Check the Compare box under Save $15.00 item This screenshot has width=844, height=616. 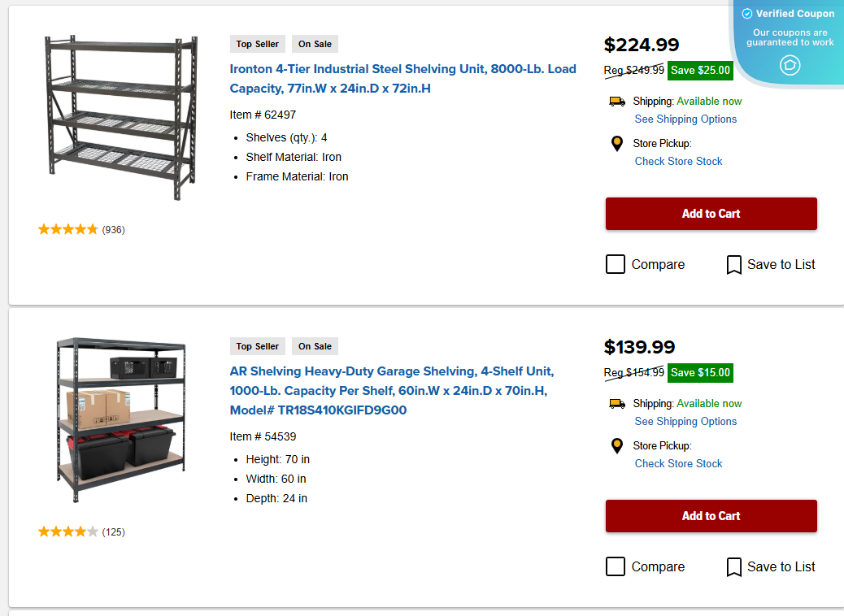(x=616, y=566)
